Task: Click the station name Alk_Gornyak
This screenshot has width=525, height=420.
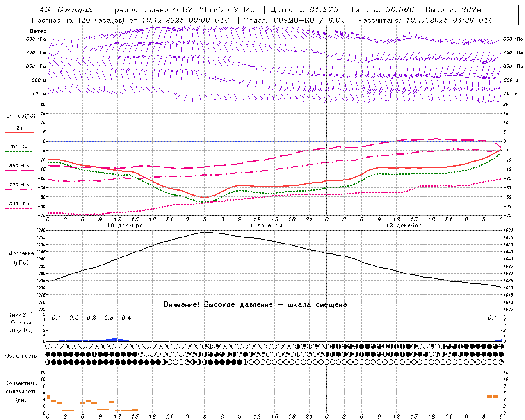Action: coord(66,10)
